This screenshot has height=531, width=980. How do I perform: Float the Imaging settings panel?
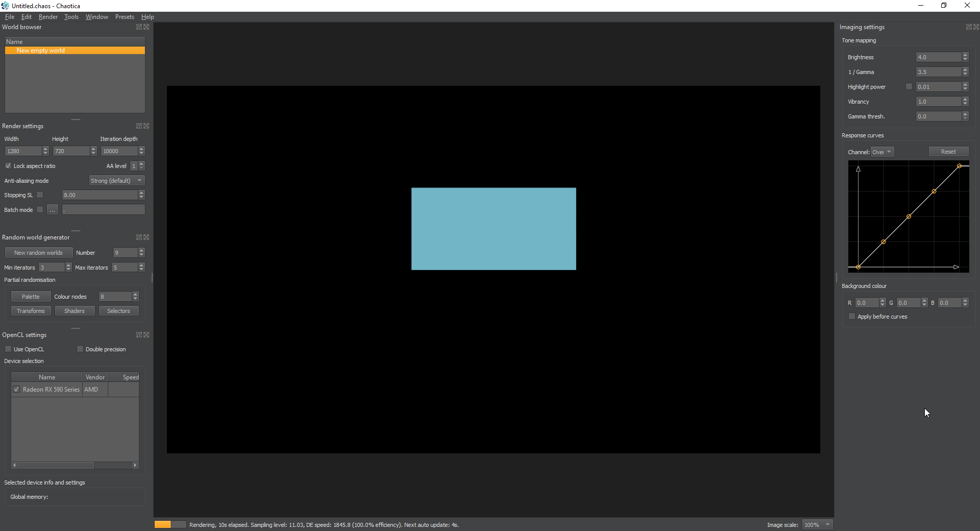click(969, 27)
